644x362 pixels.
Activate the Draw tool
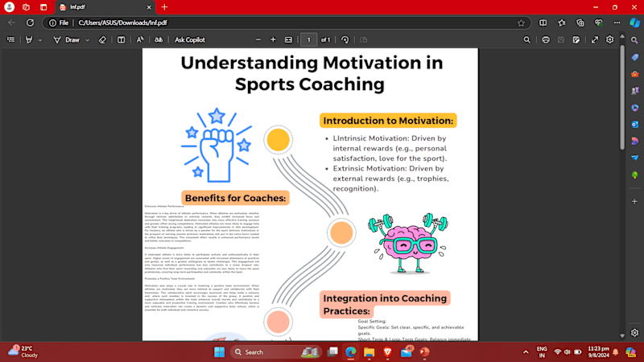[x=67, y=39]
